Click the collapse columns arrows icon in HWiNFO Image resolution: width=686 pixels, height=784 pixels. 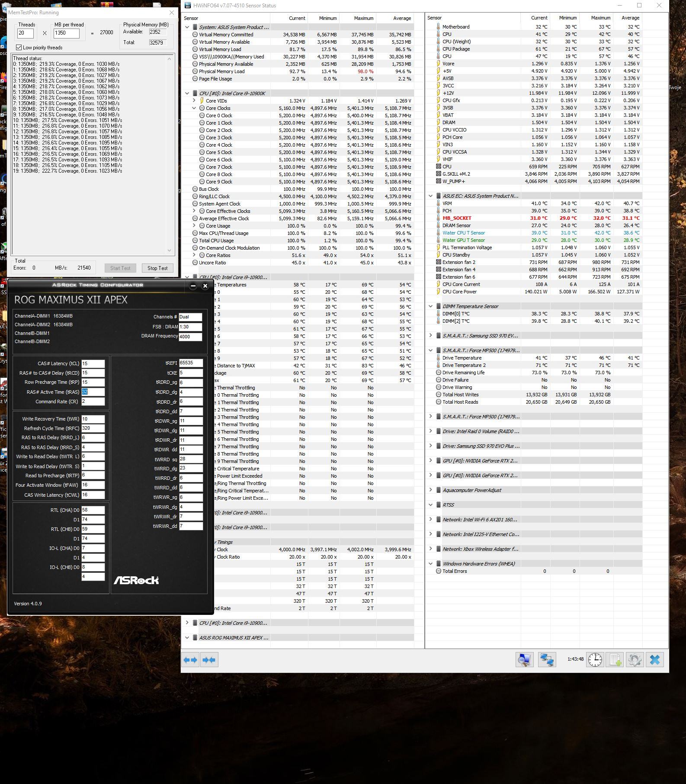[209, 660]
